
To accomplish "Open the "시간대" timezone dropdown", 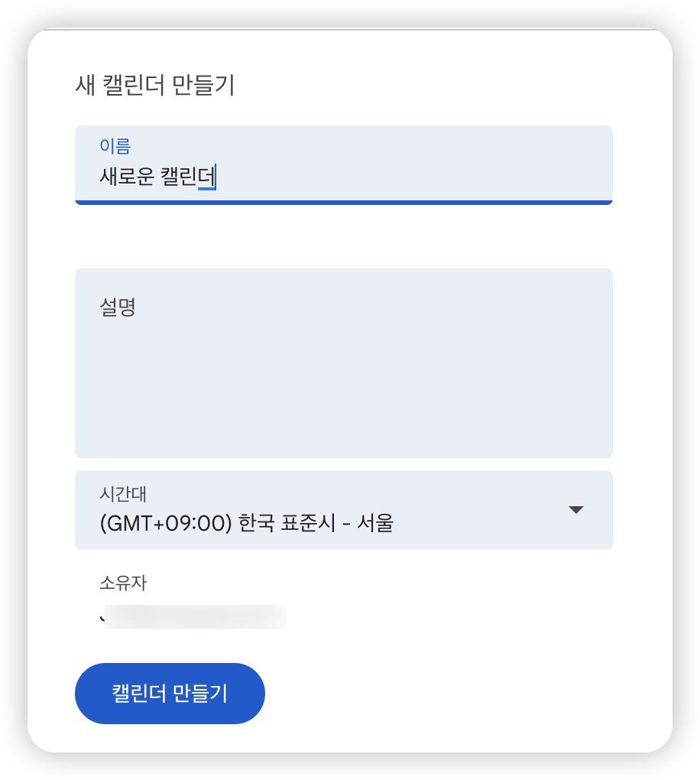I will pyautogui.click(x=344, y=510).
